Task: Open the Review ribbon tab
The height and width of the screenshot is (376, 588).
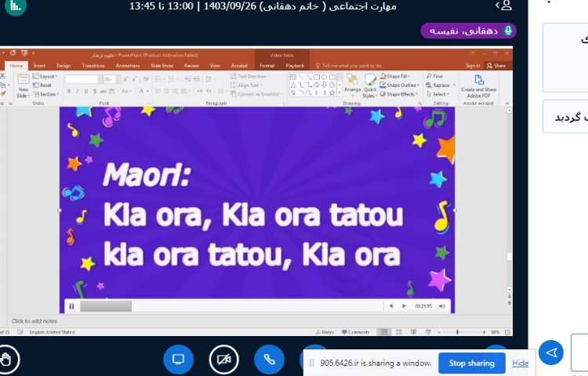Action: [191, 66]
